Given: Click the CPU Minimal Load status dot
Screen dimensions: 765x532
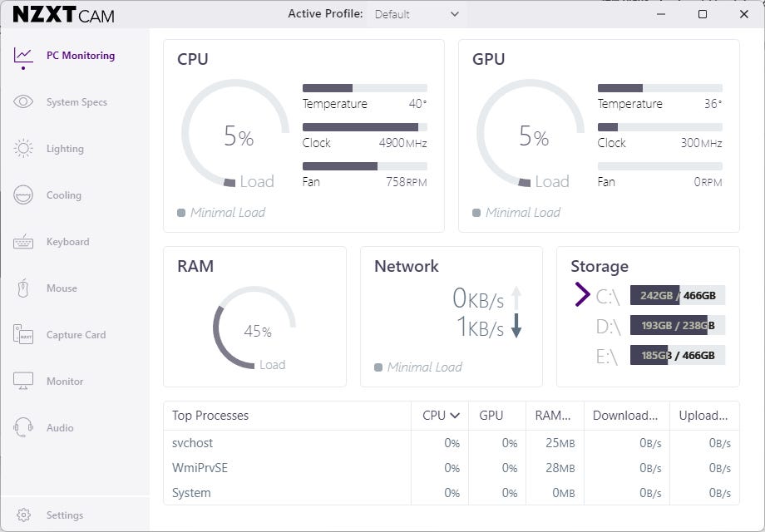Looking at the screenshot, I should click(181, 213).
